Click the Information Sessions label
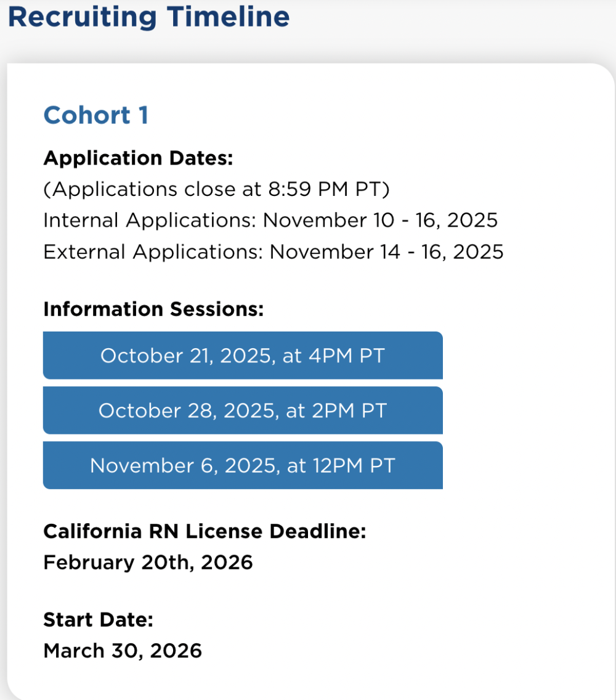This screenshot has height=700, width=616. point(153,309)
